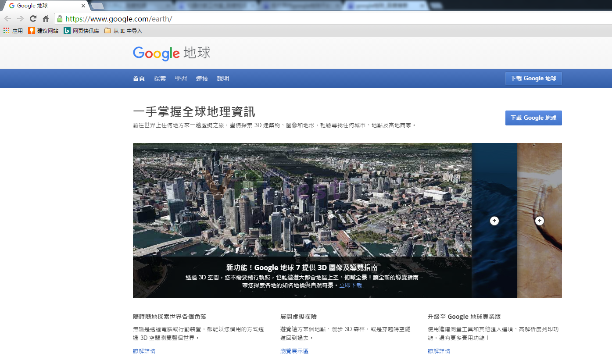The width and height of the screenshot is (612, 364).
Task: Click the green padlock security icon
Action: 60,19
